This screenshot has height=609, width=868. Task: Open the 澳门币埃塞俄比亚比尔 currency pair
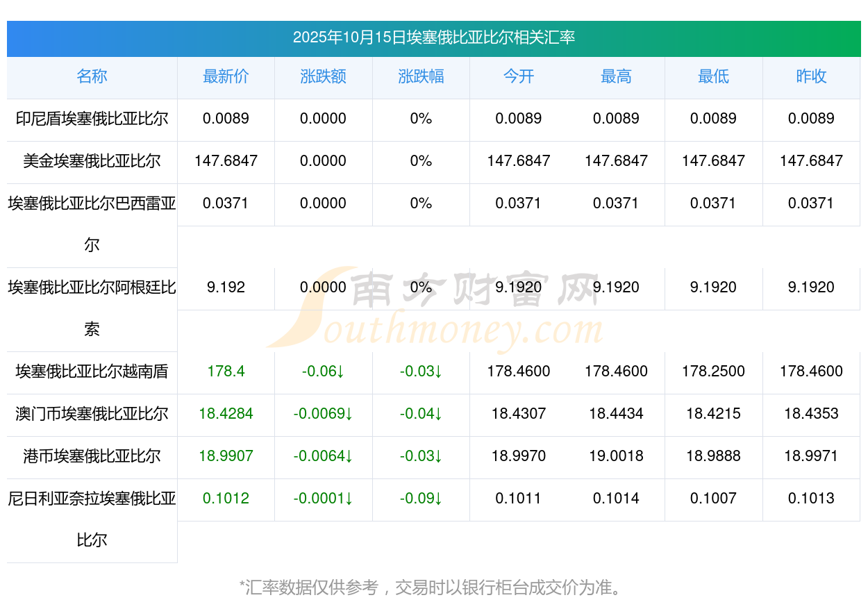(x=92, y=414)
